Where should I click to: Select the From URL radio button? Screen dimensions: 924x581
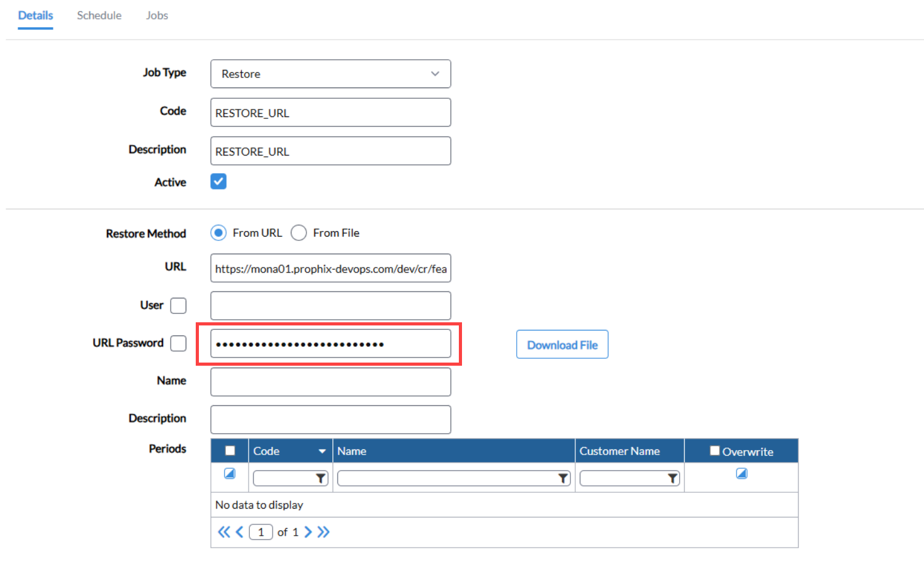pos(218,233)
